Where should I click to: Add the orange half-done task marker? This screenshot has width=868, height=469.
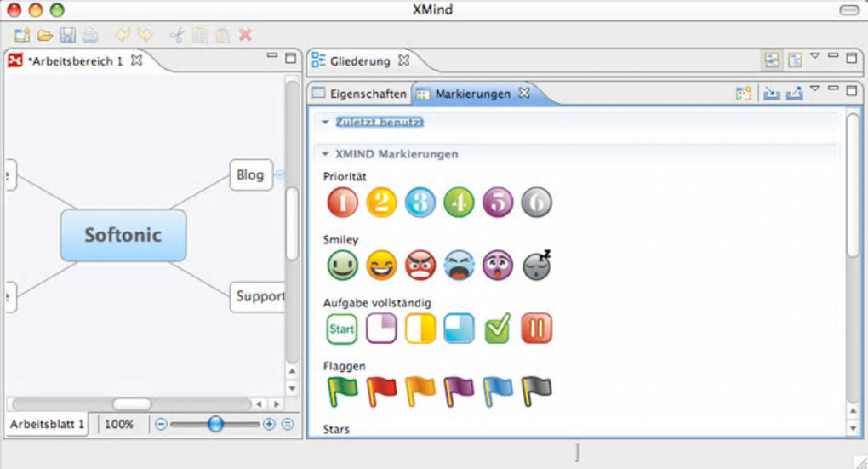(x=420, y=329)
